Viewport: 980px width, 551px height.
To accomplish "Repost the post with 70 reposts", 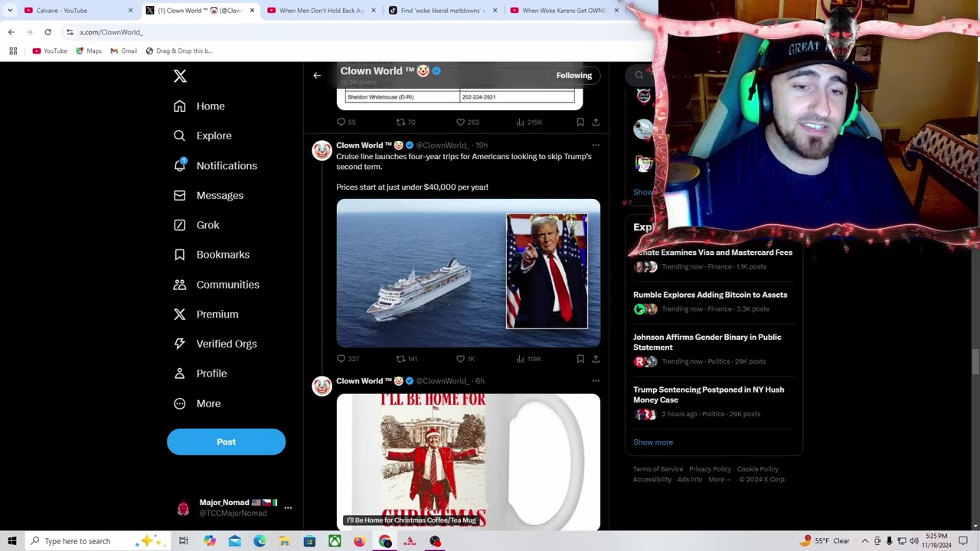I will 400,122.
